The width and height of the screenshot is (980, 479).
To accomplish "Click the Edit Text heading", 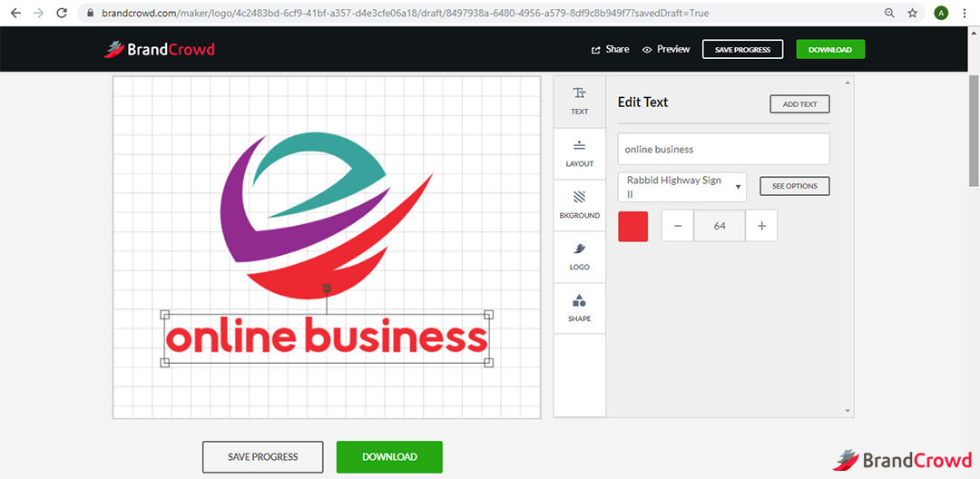I will point(642,103).
